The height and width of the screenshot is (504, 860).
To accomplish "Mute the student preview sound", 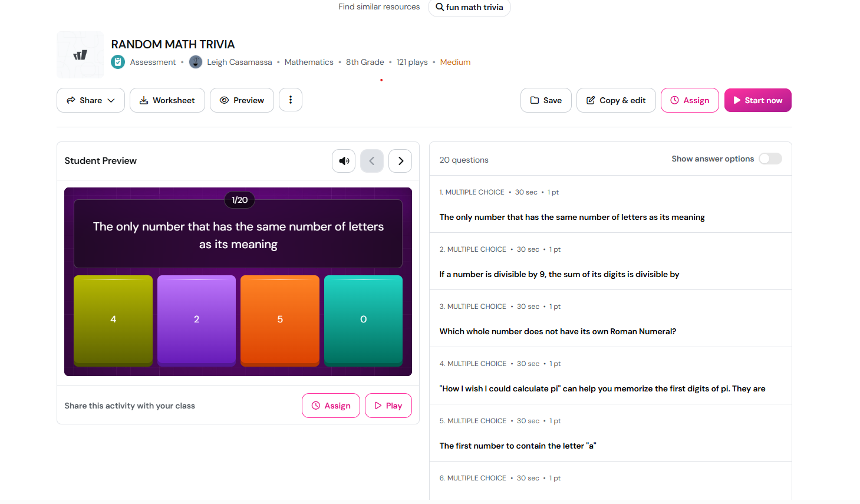I will (344, 161).
